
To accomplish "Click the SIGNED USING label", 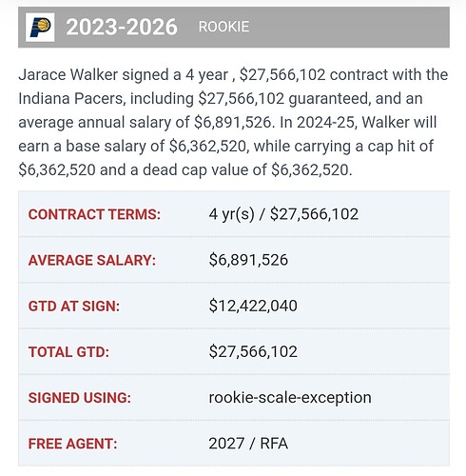I will point(80,398).
